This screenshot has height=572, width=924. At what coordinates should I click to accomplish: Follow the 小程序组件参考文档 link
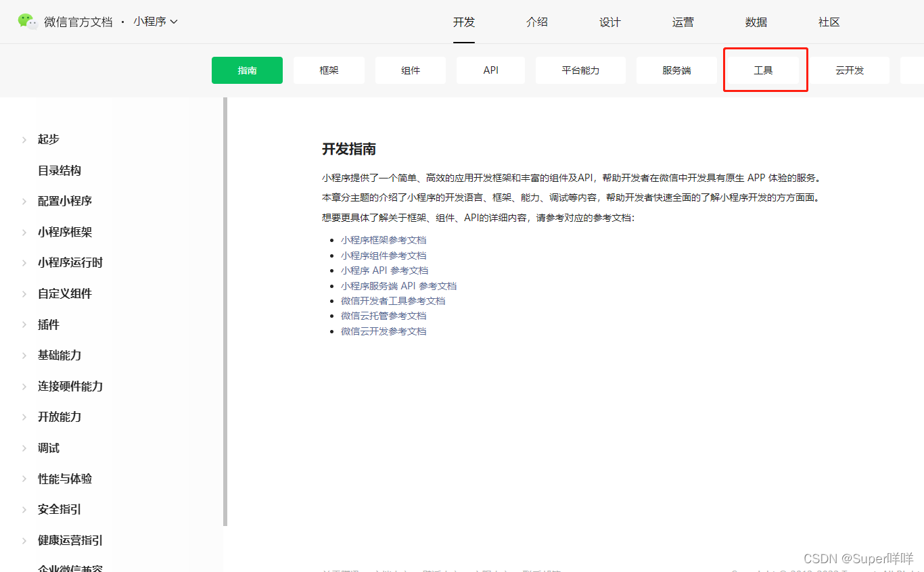[x=384, y=256]
